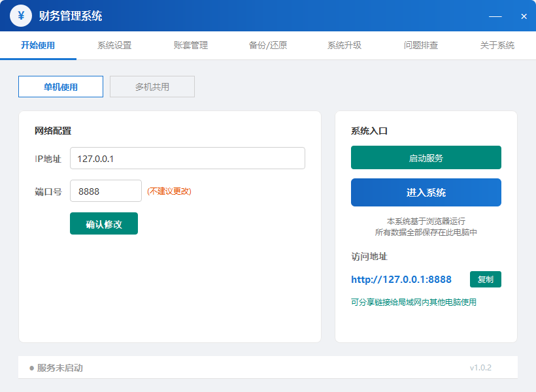Close the 财务管理系统 window
Screen dimensions: 536x392
coord(524,16)
